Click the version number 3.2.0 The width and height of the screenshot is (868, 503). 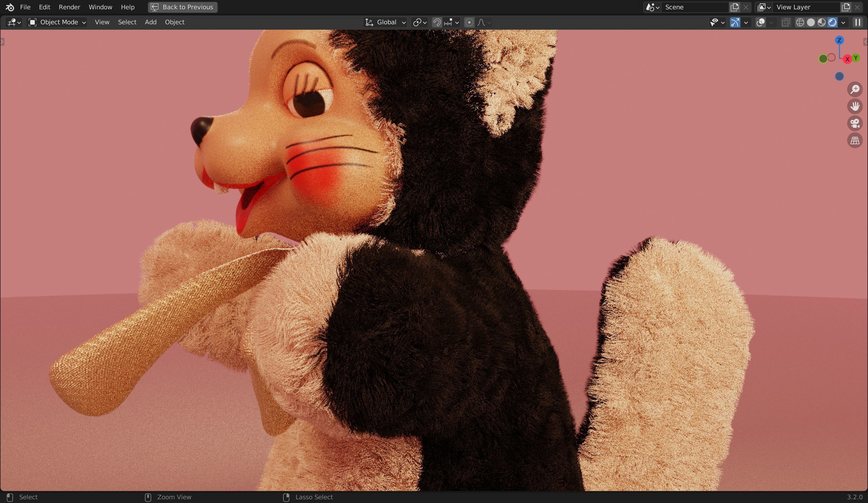coord(854,497)
